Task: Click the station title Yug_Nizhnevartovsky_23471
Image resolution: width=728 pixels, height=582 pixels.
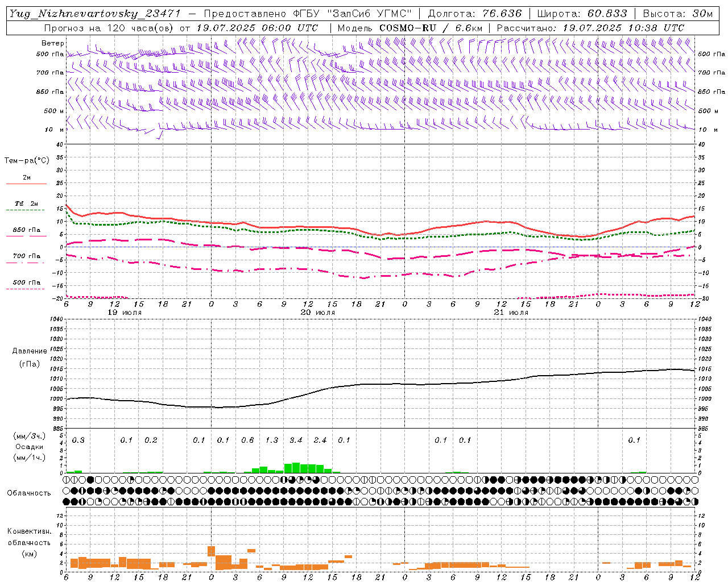Action: pos(94,14)
